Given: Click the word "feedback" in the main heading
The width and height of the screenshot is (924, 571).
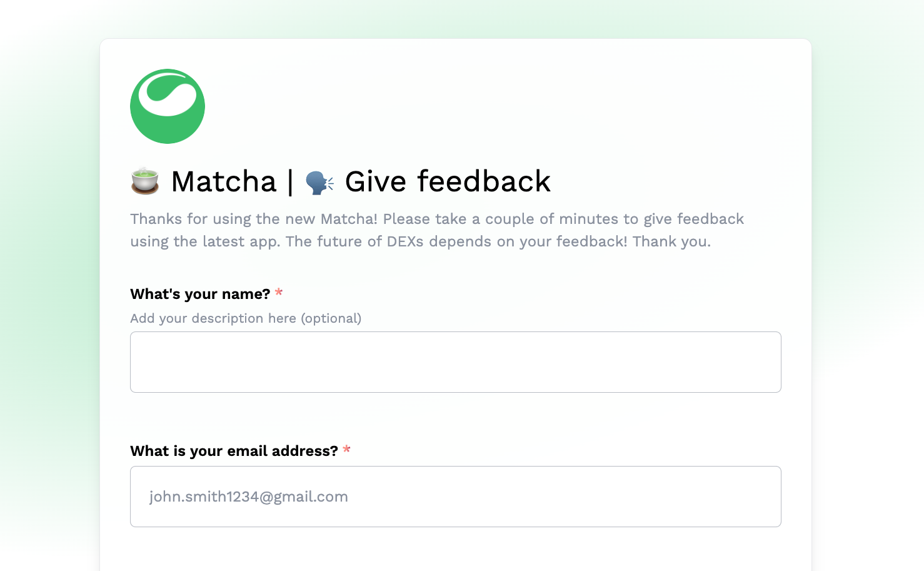Looking at the screenshot, I should point(484,182).
